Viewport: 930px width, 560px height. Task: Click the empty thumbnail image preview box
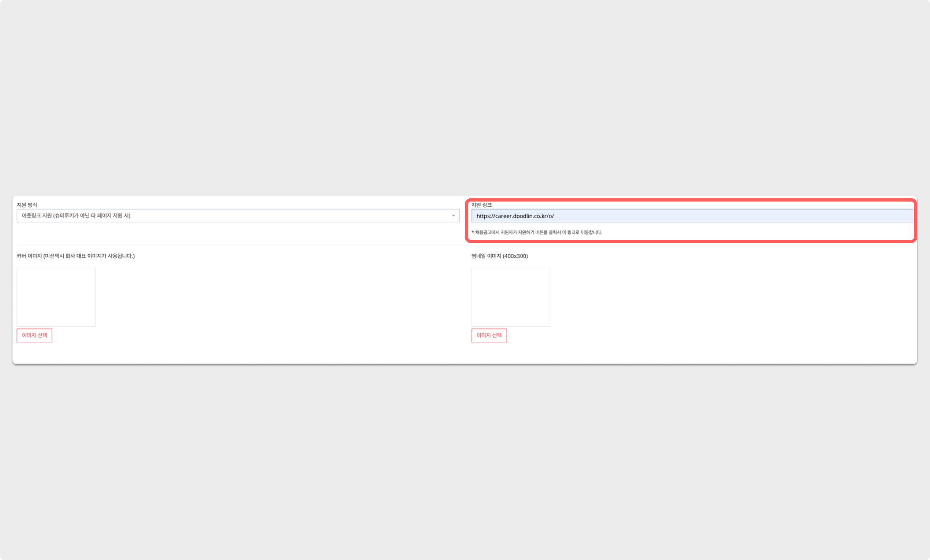(510, 297)
